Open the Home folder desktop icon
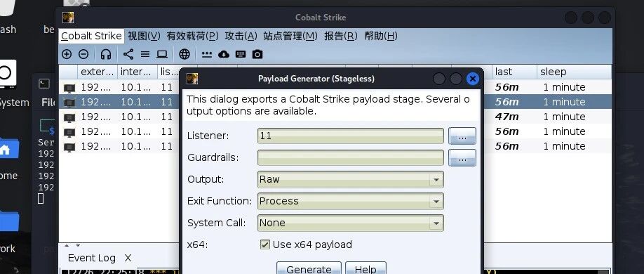 (x=8, y=149)
